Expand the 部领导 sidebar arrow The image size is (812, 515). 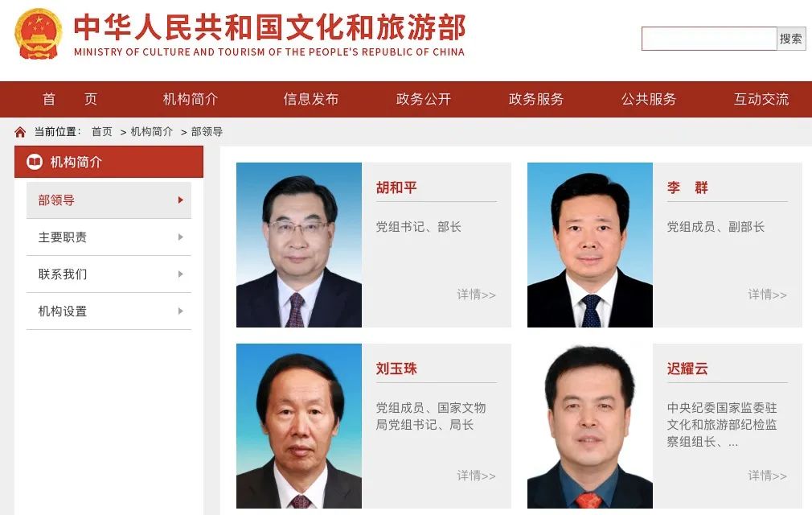point(181,200)
